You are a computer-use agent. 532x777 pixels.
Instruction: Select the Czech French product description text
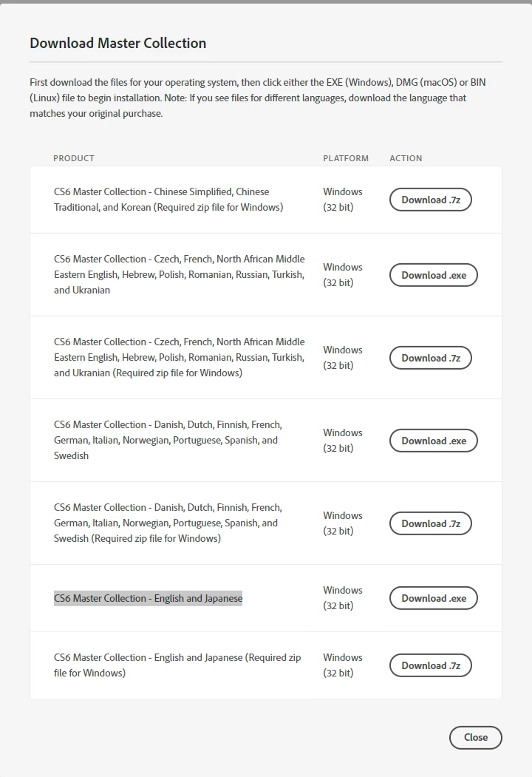click(x=179, y=274)
